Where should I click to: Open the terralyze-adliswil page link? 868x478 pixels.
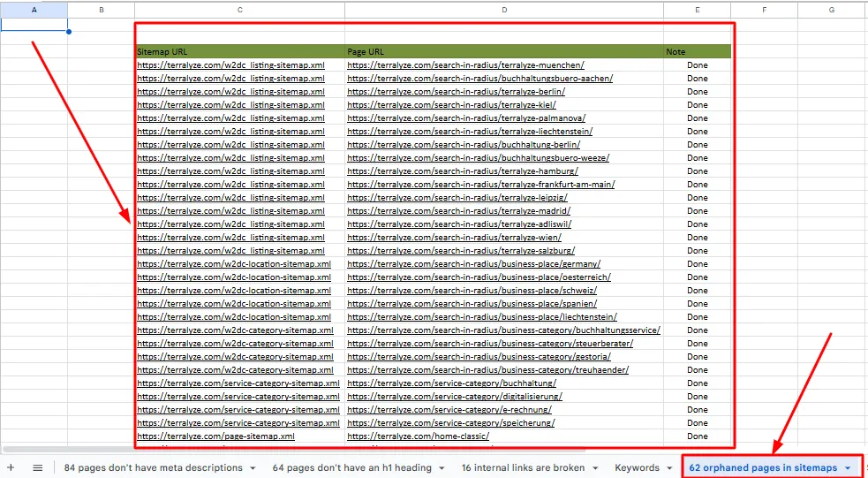[459, 224]
